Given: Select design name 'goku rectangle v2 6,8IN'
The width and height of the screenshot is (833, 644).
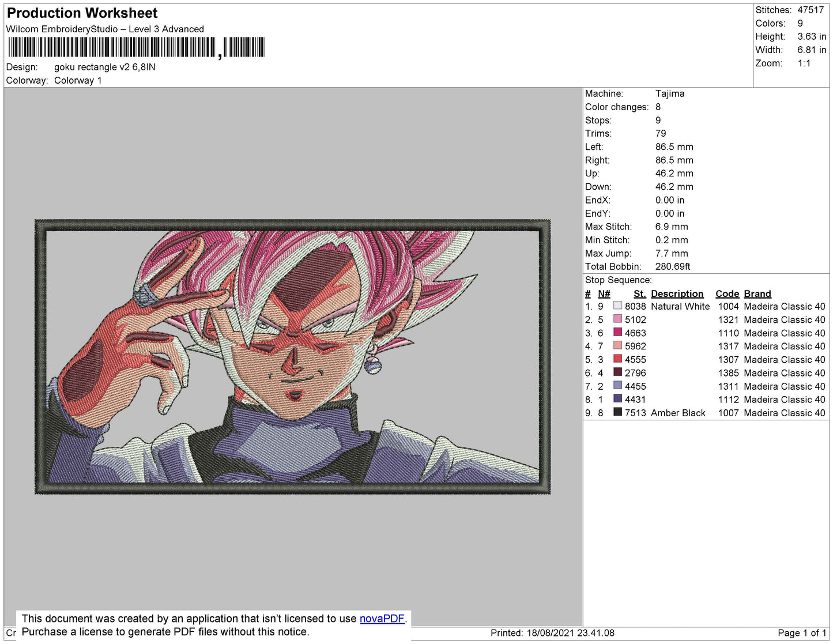Looking at the screenshot, I should (105, 67).
